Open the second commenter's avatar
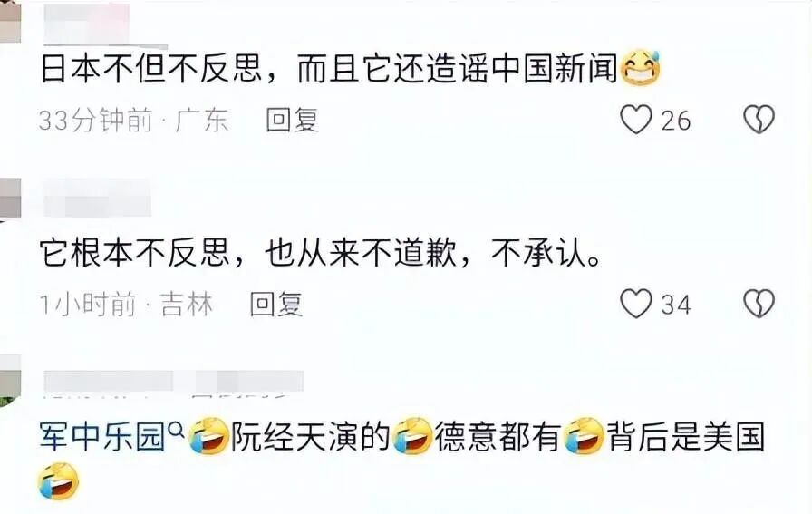 (10, 199)
